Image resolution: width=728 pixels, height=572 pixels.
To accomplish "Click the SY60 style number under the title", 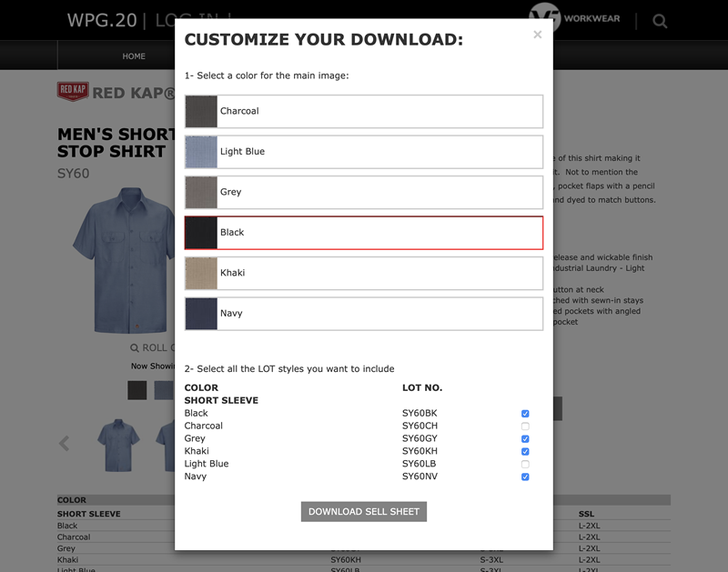I will 74,174.
